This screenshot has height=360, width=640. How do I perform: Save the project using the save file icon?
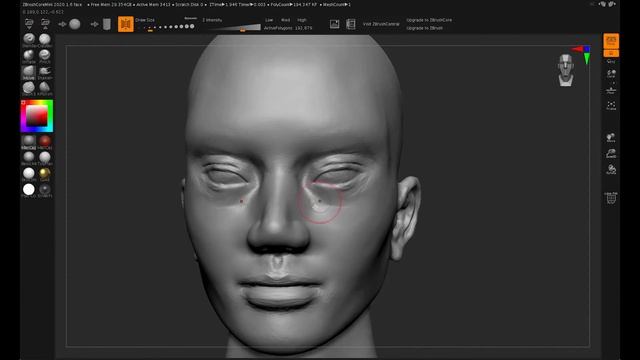45,24
